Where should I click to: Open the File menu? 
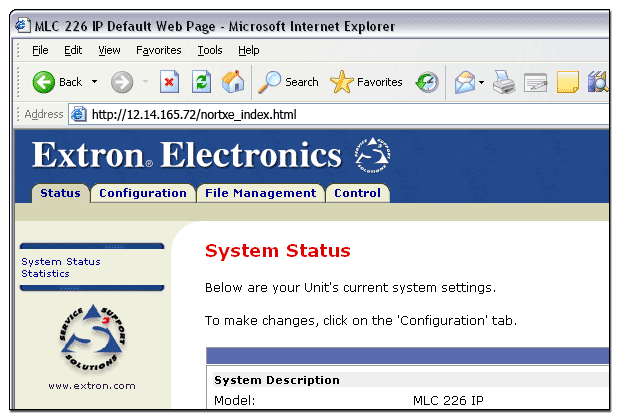click(x=40, y=50)
